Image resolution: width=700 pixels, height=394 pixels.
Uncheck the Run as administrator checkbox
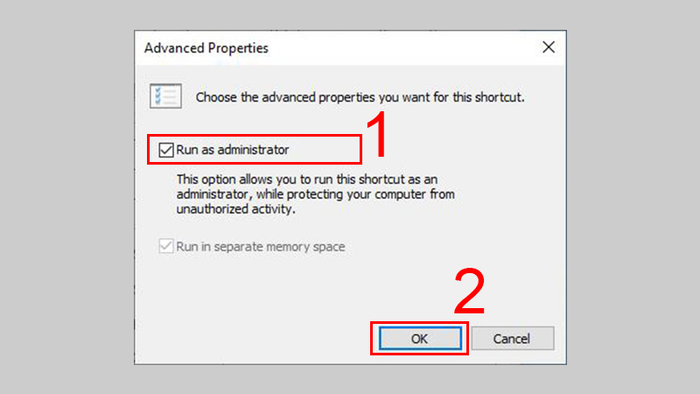coord(166,150)
